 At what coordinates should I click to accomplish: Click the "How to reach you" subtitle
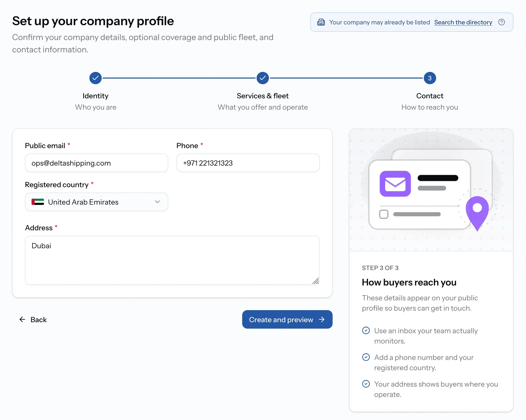click(x=430, y=107)
